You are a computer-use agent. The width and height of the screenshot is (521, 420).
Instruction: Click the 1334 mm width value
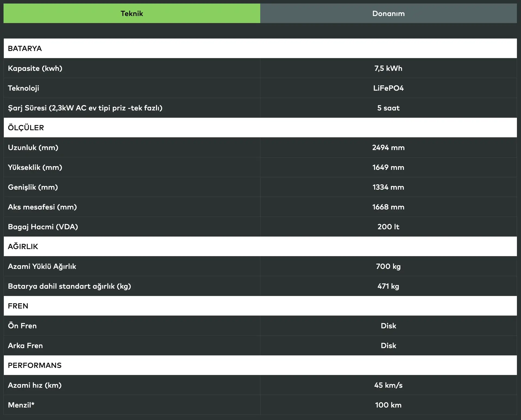[388, 187]
